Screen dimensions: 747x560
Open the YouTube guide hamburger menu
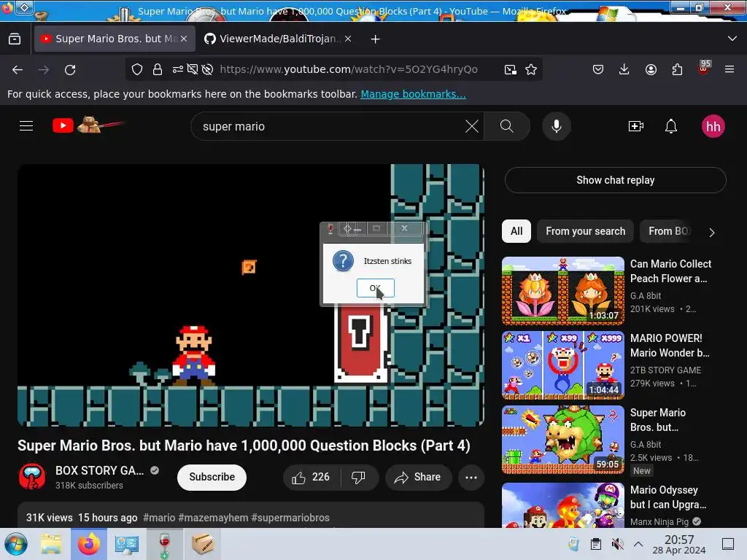[26, 126]
